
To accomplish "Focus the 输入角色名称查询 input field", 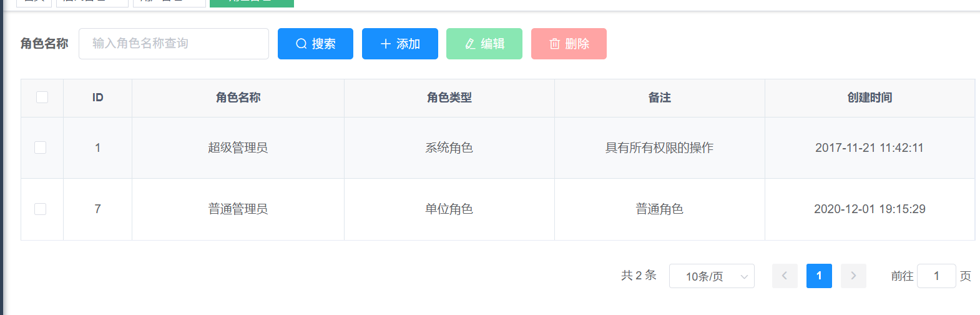I will click(174, 44).
